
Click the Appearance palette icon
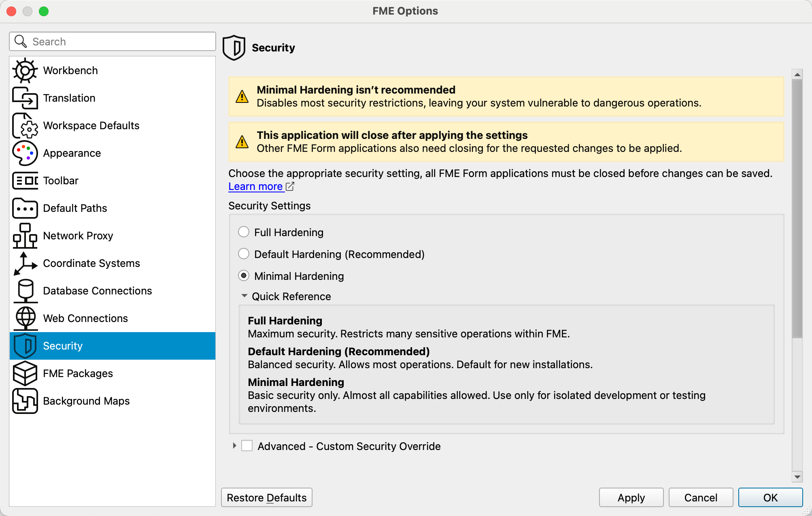tap(25, 153)
